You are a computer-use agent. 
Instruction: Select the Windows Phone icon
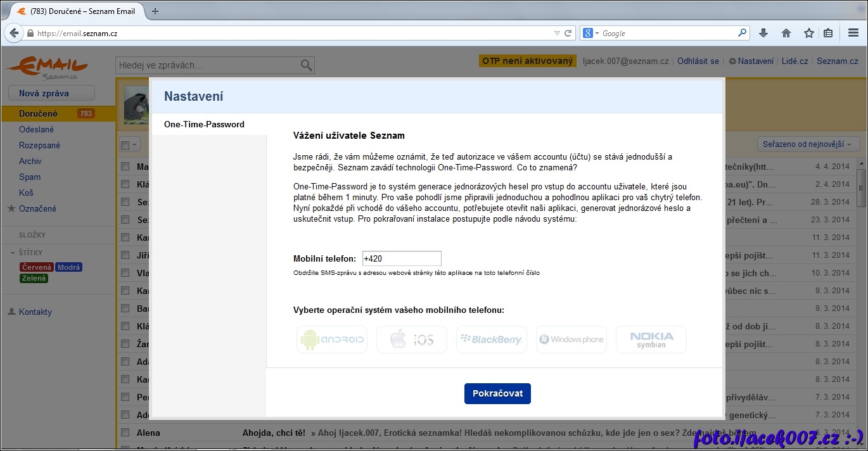571,340
